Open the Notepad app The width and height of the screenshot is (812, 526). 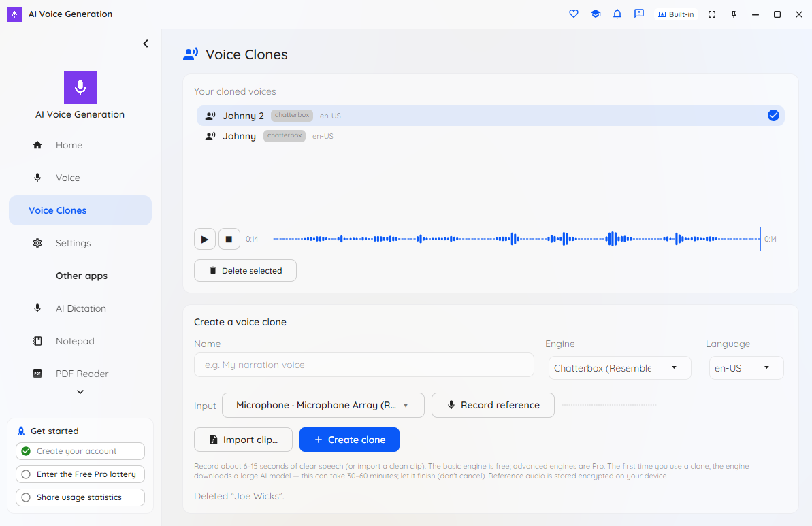click(80, 341)
